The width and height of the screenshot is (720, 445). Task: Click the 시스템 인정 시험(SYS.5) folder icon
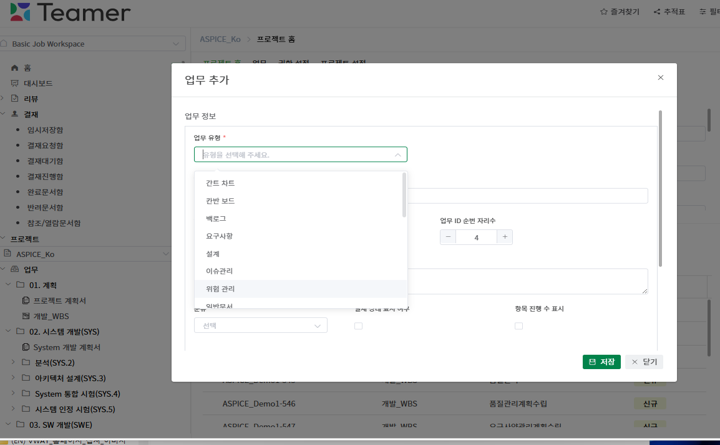click(x=26, y=409)
